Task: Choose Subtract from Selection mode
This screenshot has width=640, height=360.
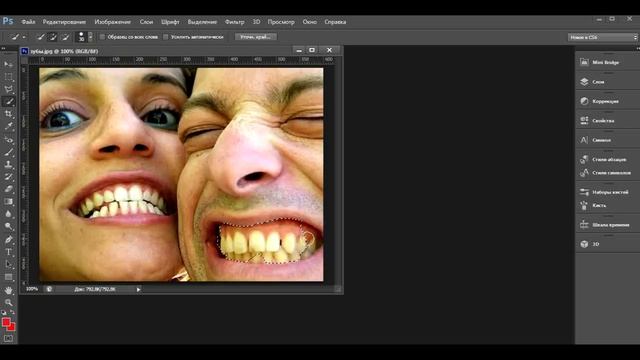Action: click(x=65, y=37)
